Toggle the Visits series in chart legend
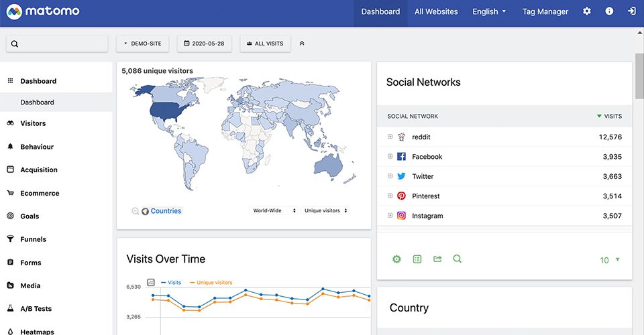The image size is (644, 335). click(174, 283)
